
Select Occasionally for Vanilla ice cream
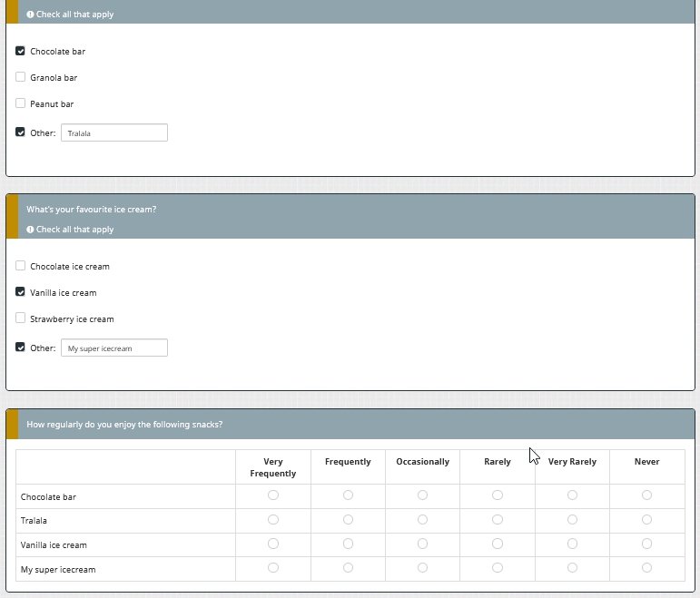pyautogui.click(x=422, y=544)
